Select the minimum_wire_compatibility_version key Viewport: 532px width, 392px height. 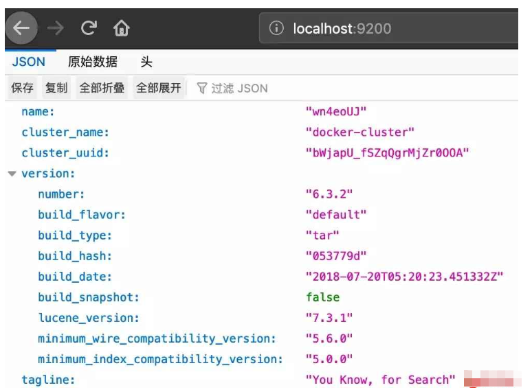tap(157, 339)
